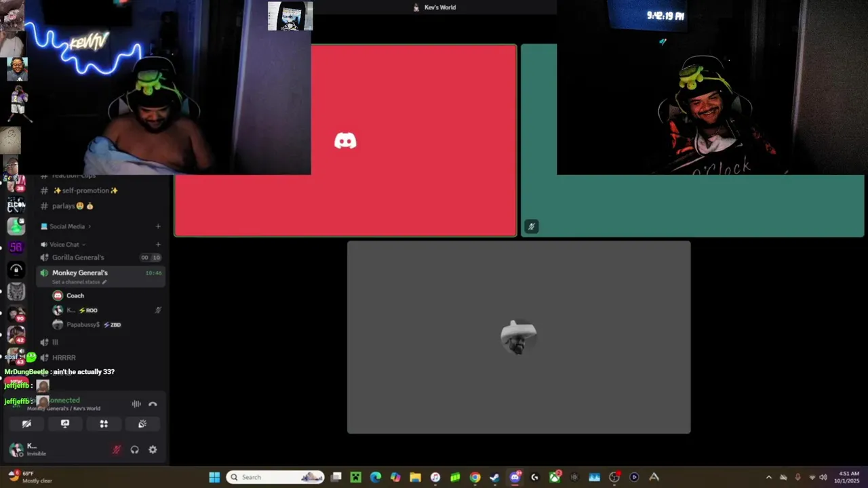This screenshot has width=868, height=488.
Task: Disconnect from the voice channel
Action: click(x=153, y=404)
